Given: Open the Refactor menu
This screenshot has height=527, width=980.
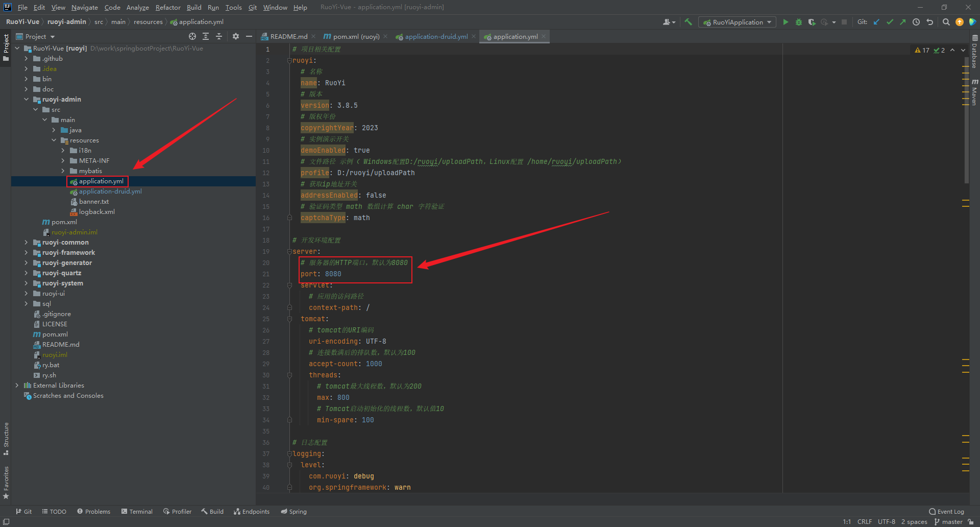Looking at the screenshot, I should tap(168, 7).
